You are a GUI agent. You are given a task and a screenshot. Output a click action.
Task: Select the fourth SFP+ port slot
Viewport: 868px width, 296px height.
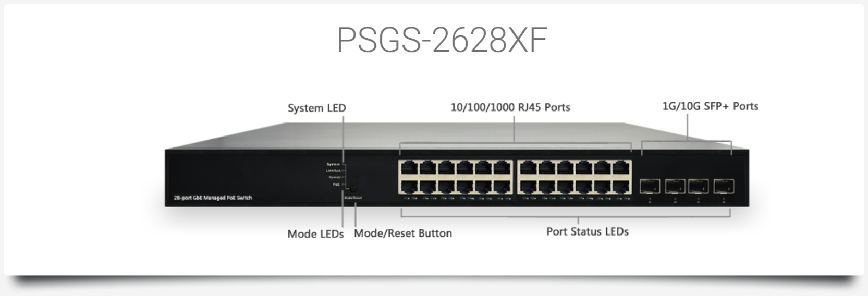[x=724, y=186]
